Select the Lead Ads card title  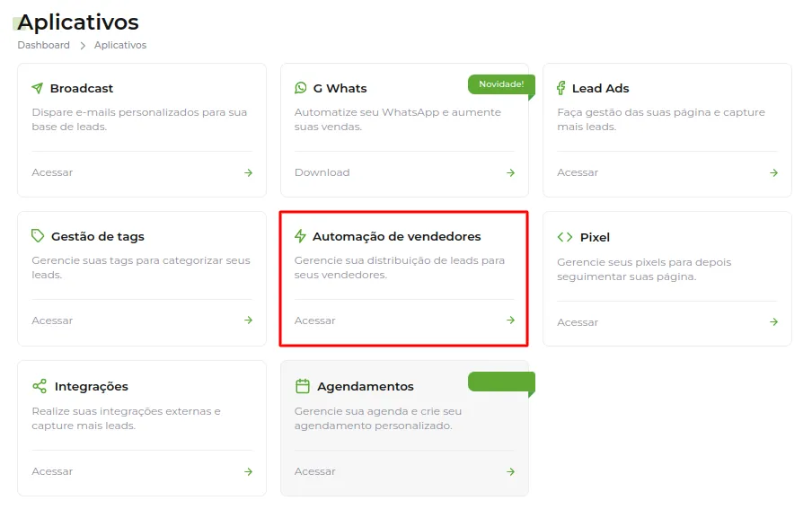point(600,89)
